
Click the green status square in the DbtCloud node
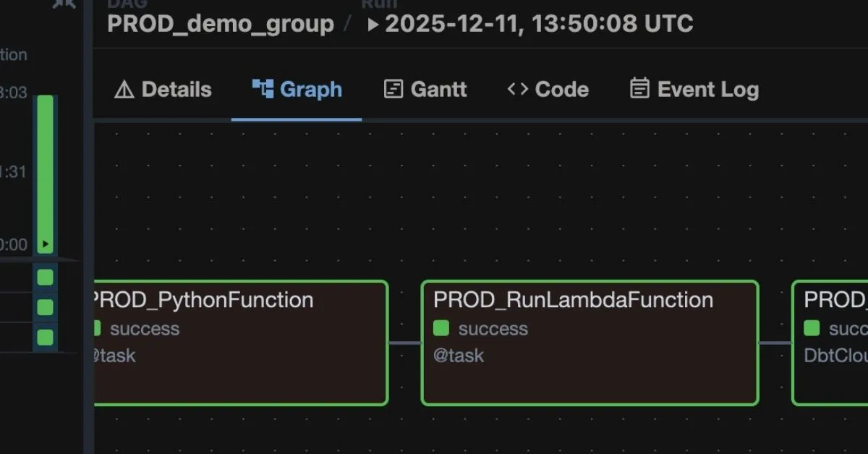tap(812, 328)
